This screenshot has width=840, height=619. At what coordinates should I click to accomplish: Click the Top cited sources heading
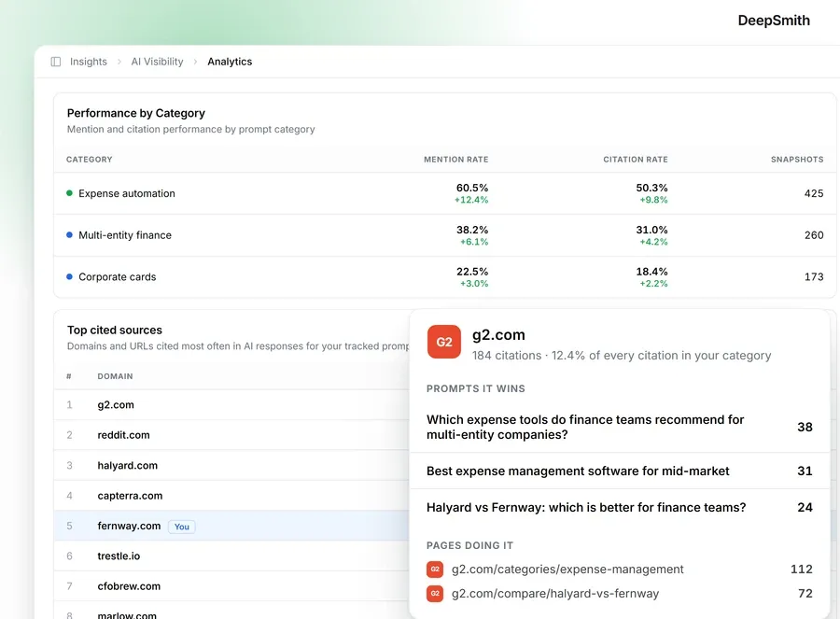(x=115, y=331)
